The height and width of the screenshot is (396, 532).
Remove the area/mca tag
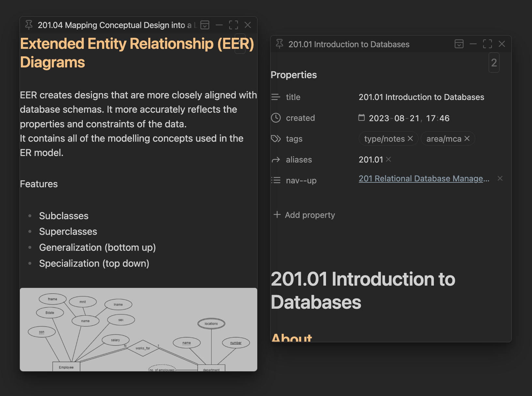pyautogui.click(x=467, y=138)
